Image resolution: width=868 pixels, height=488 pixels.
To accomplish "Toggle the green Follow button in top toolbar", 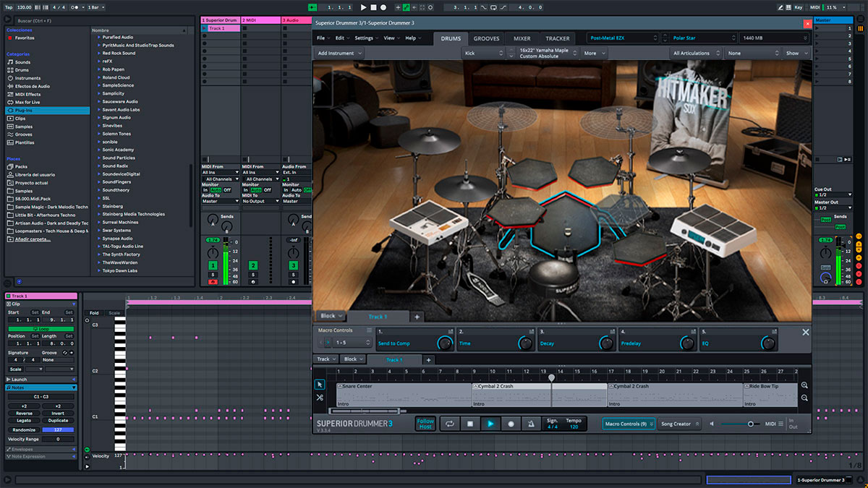I will pyautogui.click(x=312, y=7).
